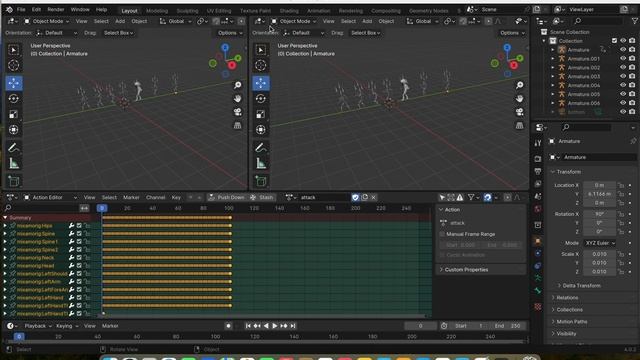Open the Render menu
This screenshot has width=640, height=360.
click(x=56, y=9)
